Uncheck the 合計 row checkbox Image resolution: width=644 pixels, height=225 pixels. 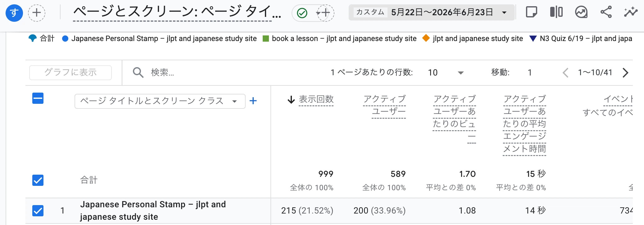(38, 180)
